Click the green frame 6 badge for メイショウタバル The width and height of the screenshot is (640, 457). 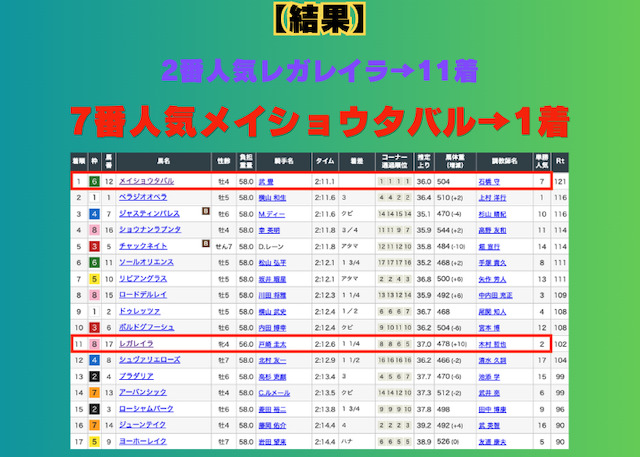[x=93, y=181]
